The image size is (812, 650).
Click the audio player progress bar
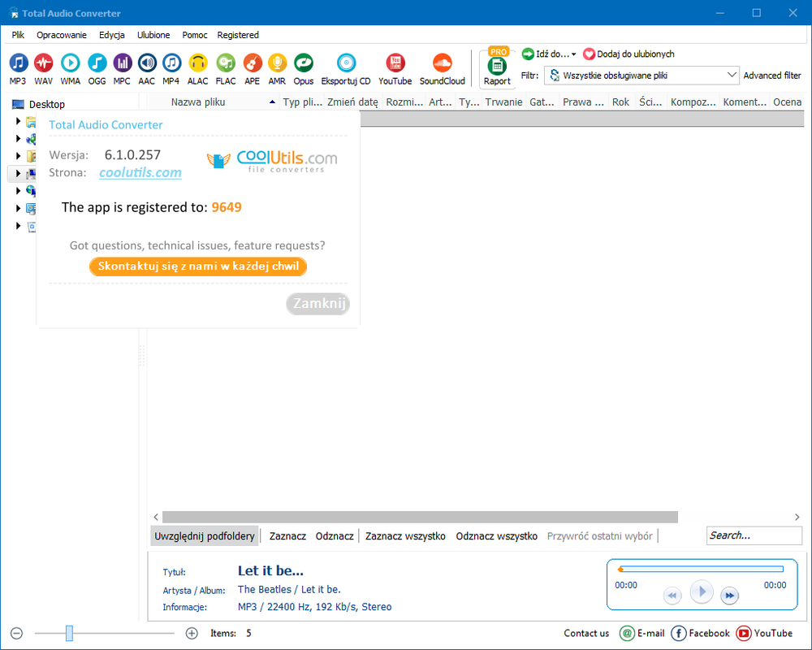[702, 569]
